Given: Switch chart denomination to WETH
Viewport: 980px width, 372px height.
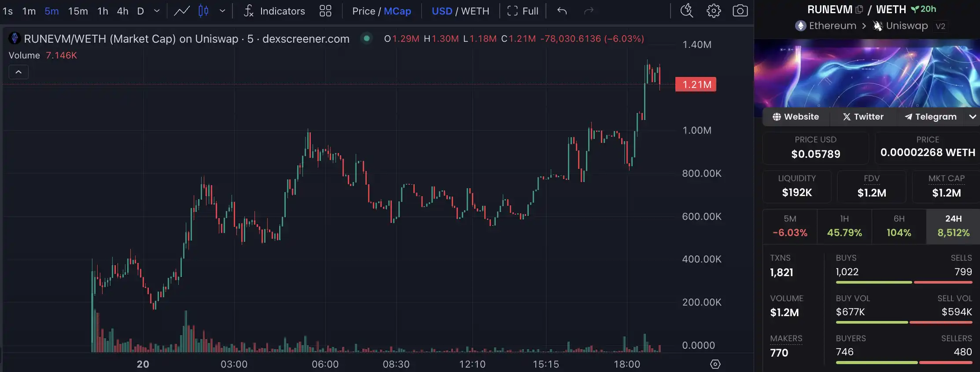Looking at the screenshot, I should [475, 11].
